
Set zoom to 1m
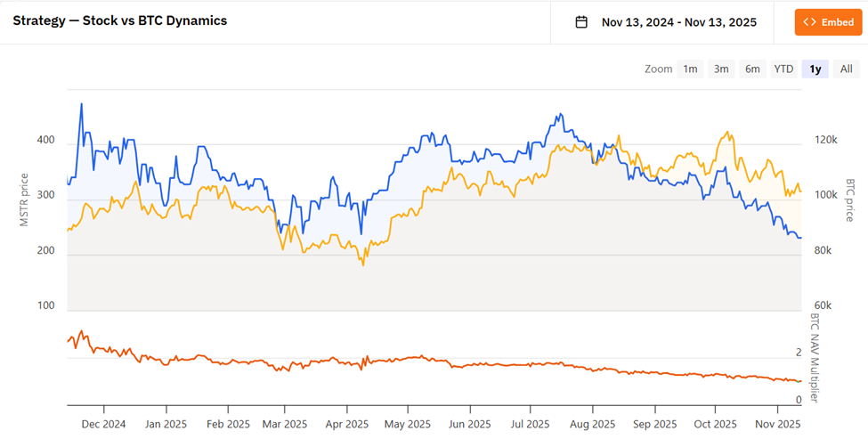click(690, 69)
